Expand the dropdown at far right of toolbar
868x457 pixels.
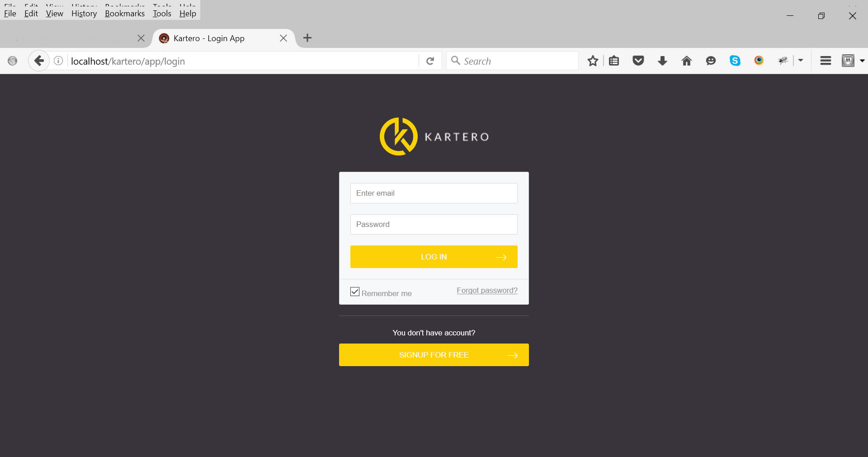862,61
